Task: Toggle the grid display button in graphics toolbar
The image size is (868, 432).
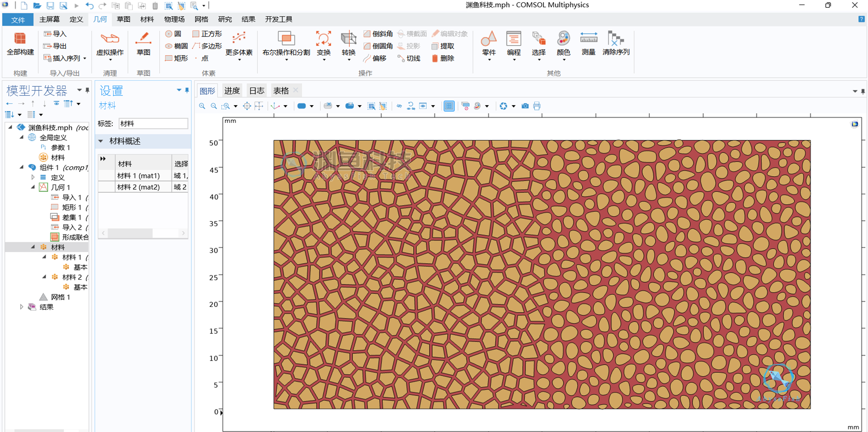Action: tap(449, 106)
